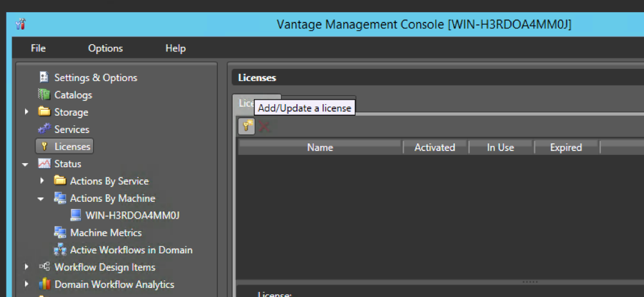Click the WIN-H3RDOA4MM0J computer icon

(x=76, y=215)
